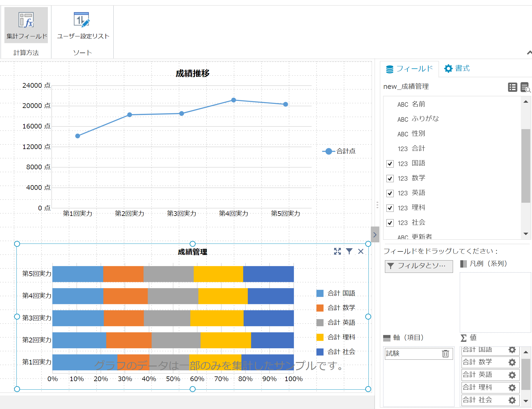The width and height of the screenshot is (532, 409).
Task: Select the フィールド tab
Action: click(409, 69)
